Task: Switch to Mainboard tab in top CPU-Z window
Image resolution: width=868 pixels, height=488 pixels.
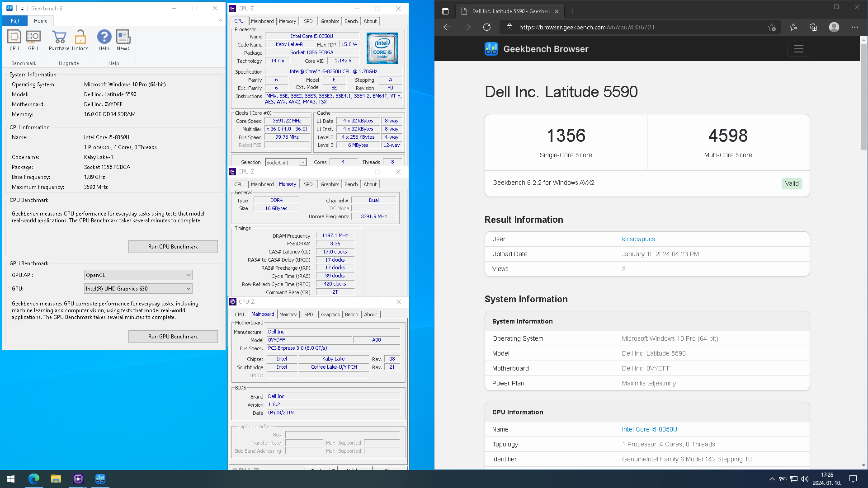Action: [262, 21]
